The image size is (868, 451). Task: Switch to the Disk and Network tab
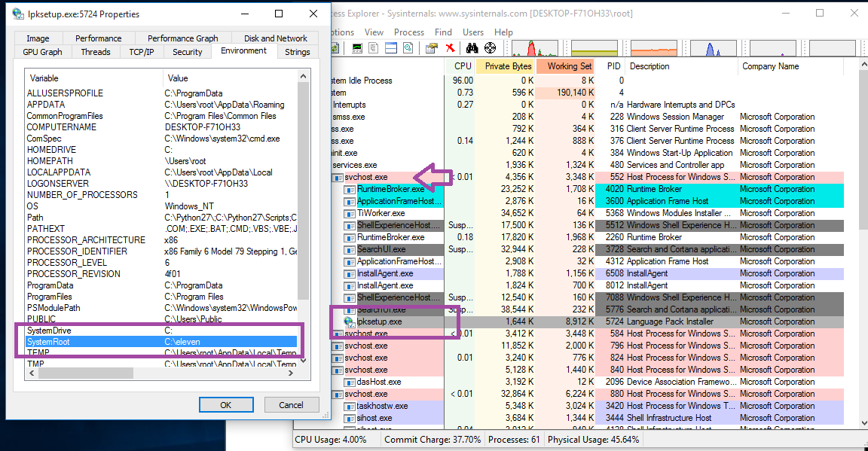tap(275, 38)
